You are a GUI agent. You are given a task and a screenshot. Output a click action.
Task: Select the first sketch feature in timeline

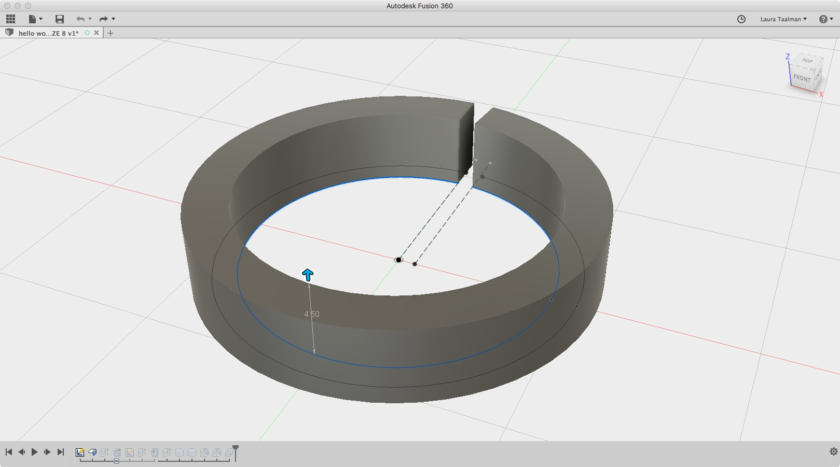(x=80, y=453)
